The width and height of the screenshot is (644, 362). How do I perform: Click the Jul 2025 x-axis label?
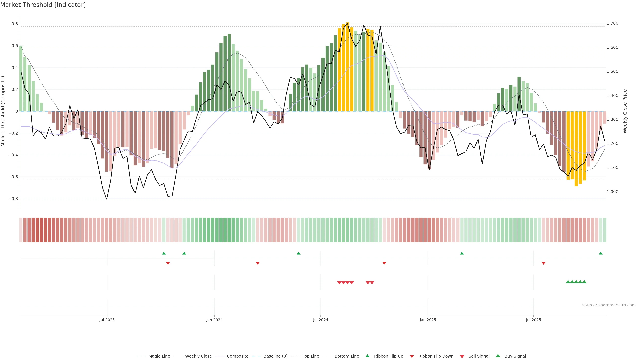(x=533, y=320)
